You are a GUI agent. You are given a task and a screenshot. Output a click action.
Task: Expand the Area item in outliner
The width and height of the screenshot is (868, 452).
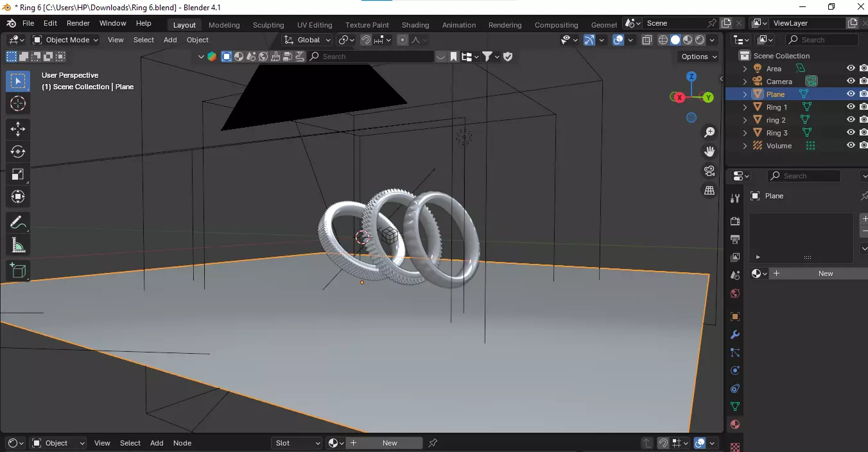coord(745,69)
